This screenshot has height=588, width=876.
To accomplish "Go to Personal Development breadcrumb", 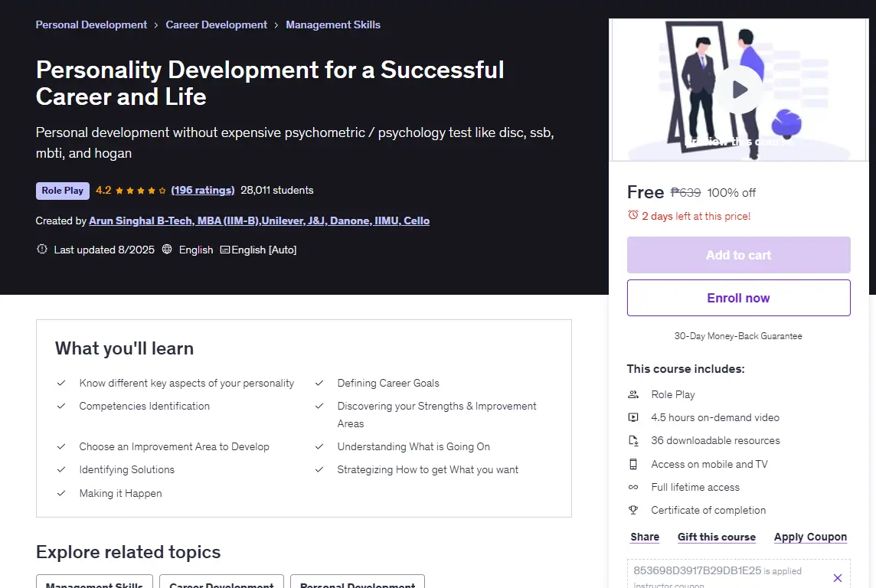I will tap(91, 24).
